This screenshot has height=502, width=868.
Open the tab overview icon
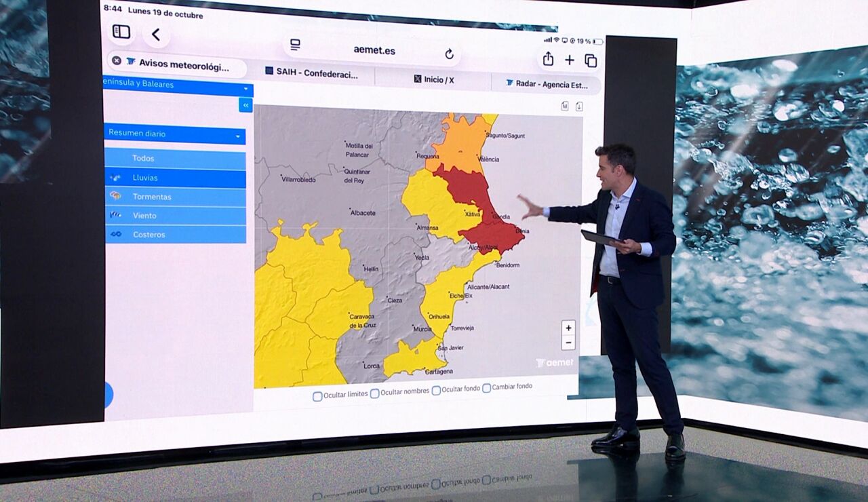click(591, 61)
